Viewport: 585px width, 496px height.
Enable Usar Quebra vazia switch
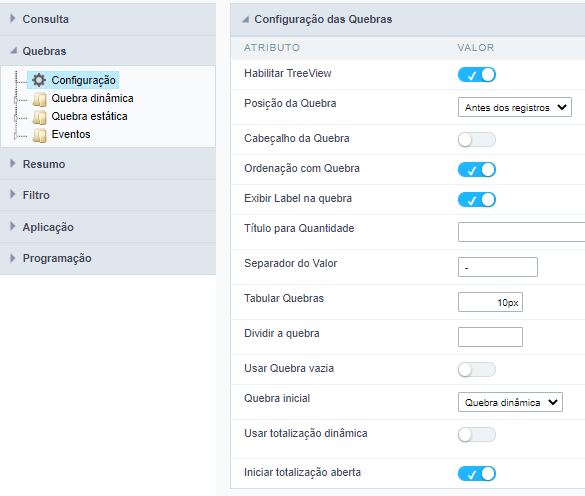pos(476,369)
